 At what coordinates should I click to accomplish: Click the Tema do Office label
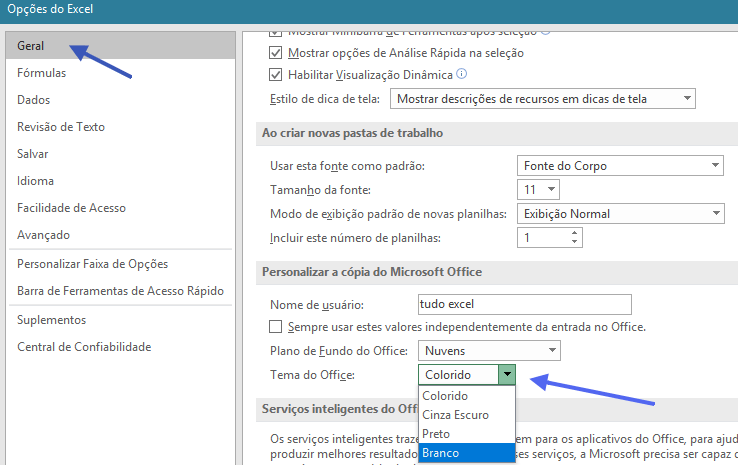pyautogui.click(x=312, y=375)
